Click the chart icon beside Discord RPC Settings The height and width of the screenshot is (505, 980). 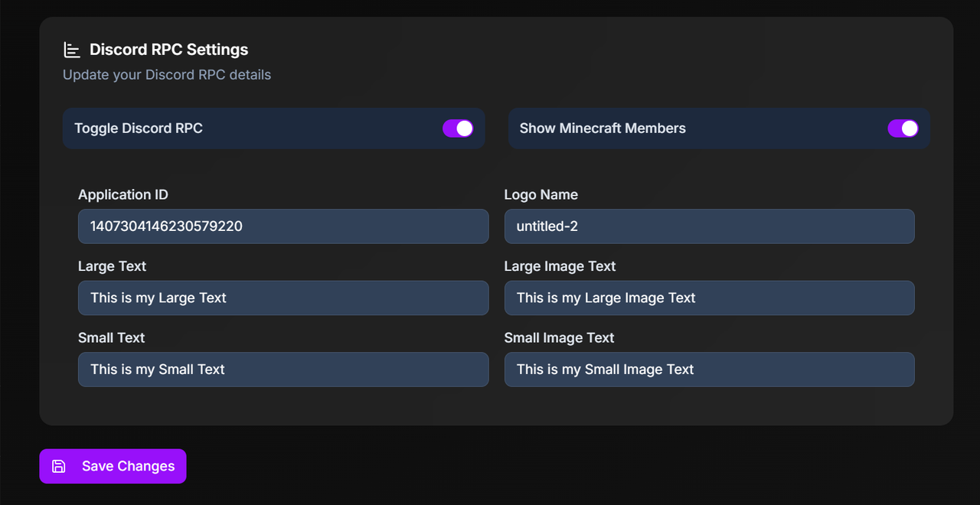point(71,50)
